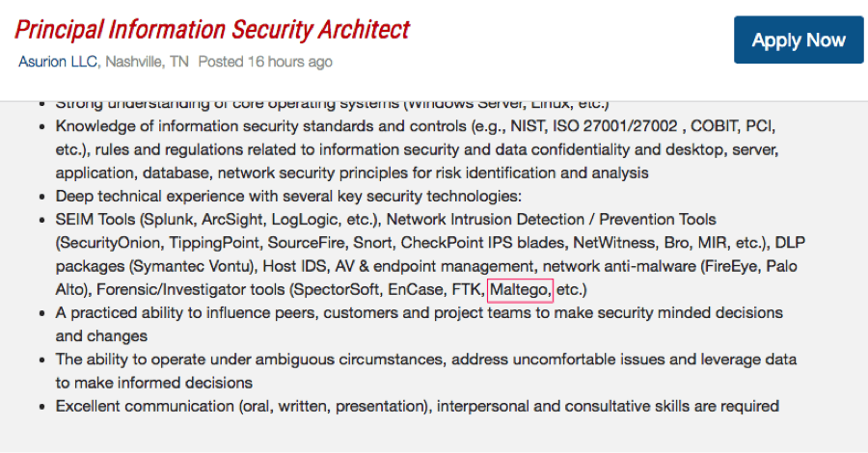Click the Symantec Vontu text
The image size is (868, 453).
click(x=193, y=266)
